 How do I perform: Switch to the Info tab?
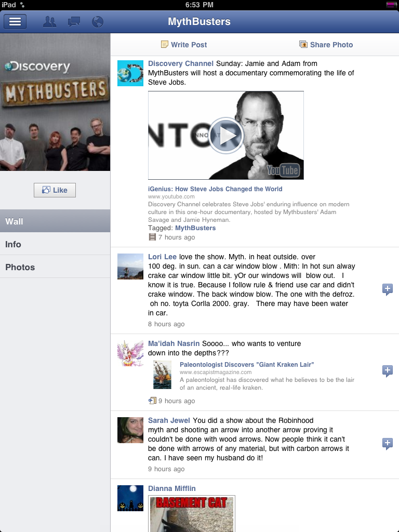[55, 244]
